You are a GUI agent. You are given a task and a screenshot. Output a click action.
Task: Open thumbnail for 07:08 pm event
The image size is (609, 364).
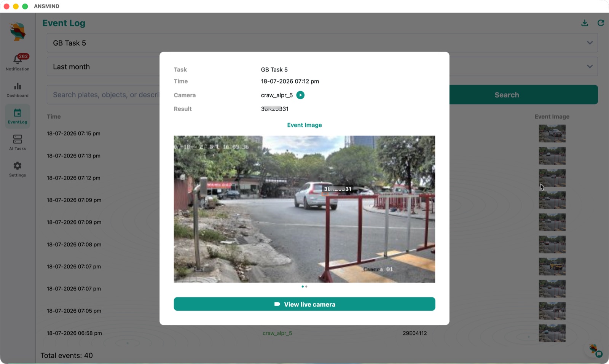click(x=552, y=245)
